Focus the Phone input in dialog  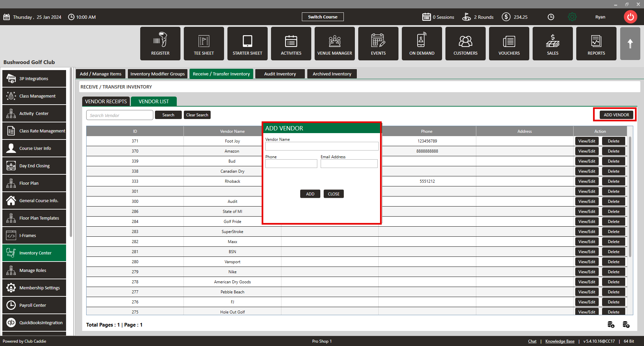[291, 164]
